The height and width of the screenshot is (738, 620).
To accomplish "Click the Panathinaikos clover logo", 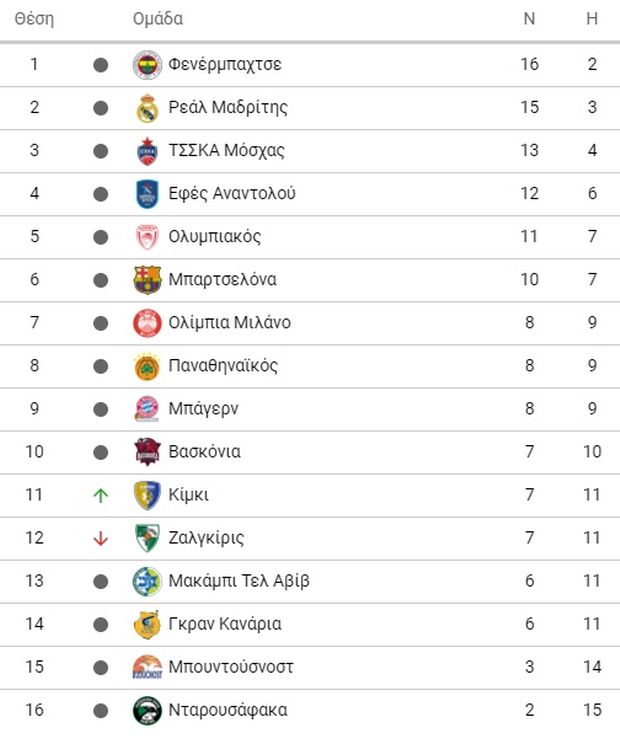I will pyautogui.click(x=147, y=366).
